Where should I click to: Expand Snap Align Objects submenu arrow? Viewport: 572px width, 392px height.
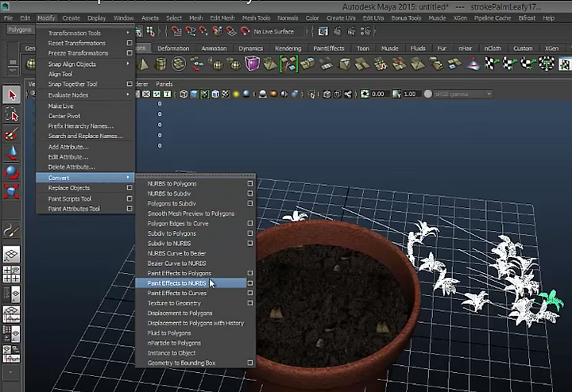(128, 64)
